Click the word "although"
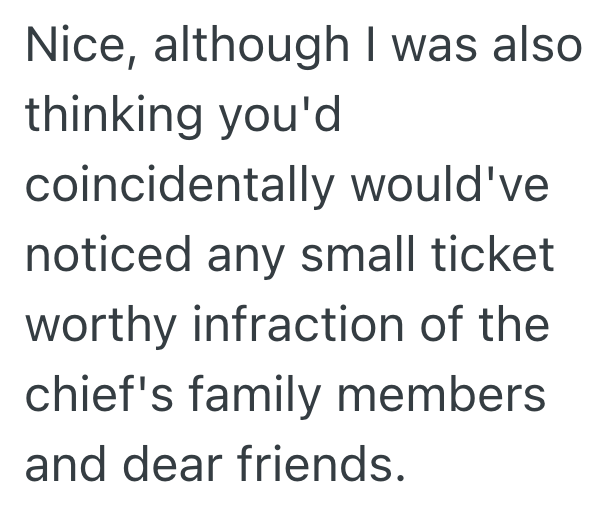Screen dimensions: 604x512 coord(243,50)
